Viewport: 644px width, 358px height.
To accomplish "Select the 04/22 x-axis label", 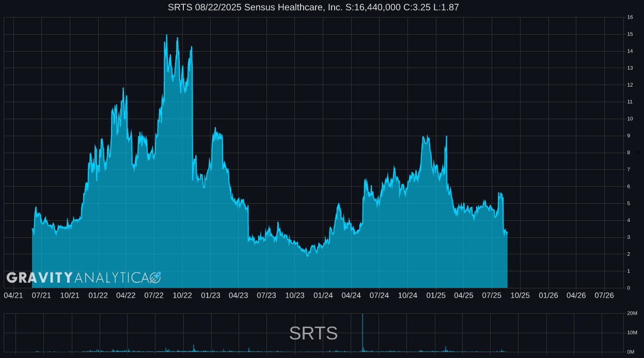I will pyautogui.click(x=126, y=295).
